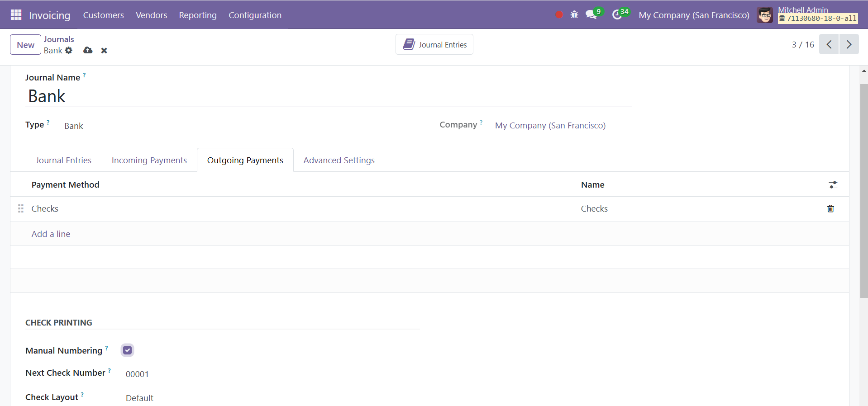Click the Journal Entries book icon

click(x=409, y=44)
